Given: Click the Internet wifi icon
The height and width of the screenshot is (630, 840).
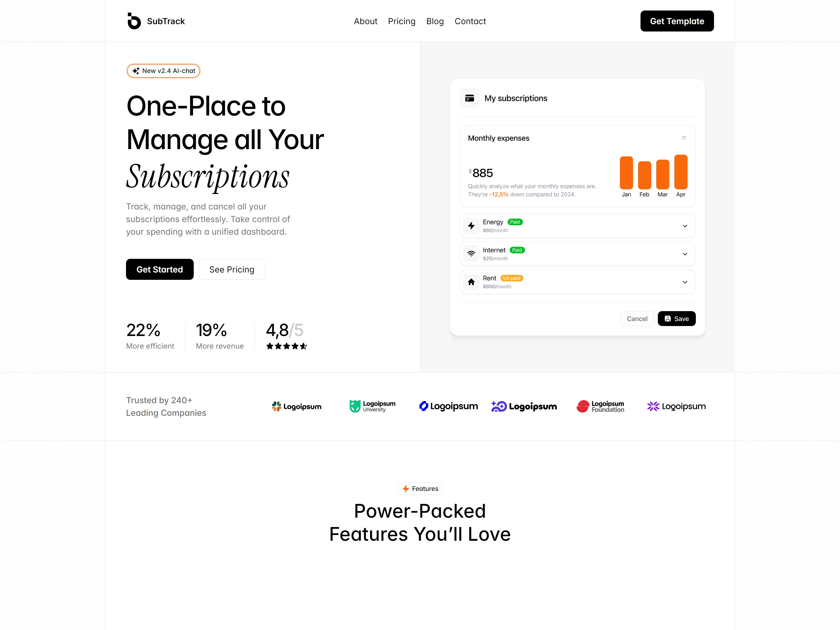Looking at the screenshot, I should click(471, 254).
